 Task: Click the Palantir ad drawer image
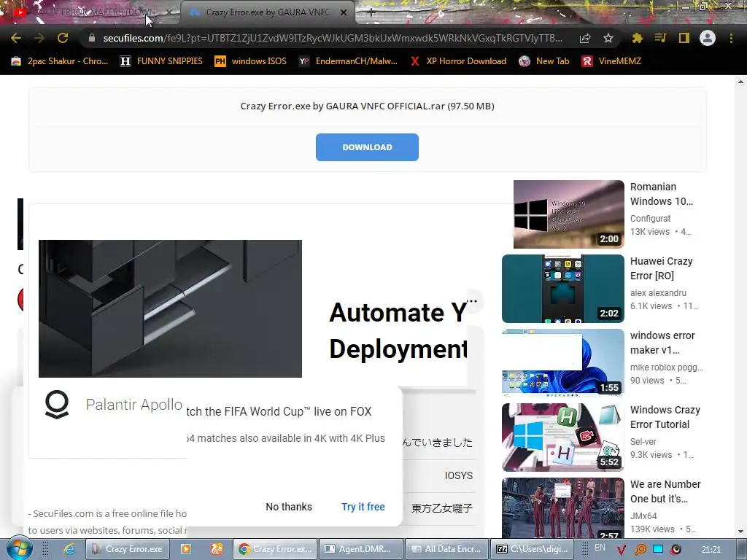pyautogui.click(x=170, y=308)
